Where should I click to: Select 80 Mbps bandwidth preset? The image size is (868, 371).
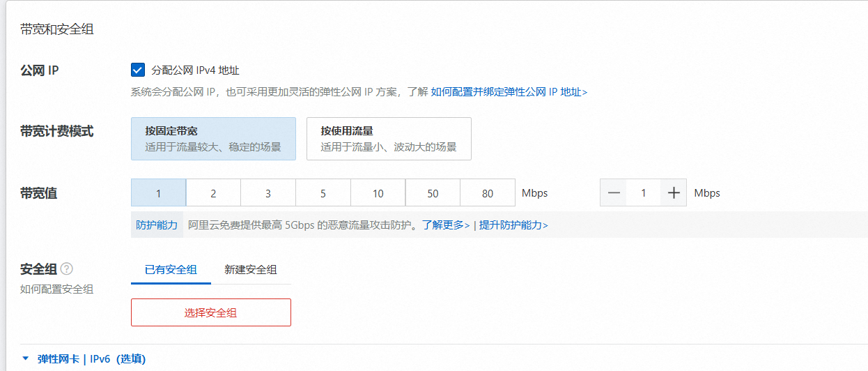(x=488, y=193)
